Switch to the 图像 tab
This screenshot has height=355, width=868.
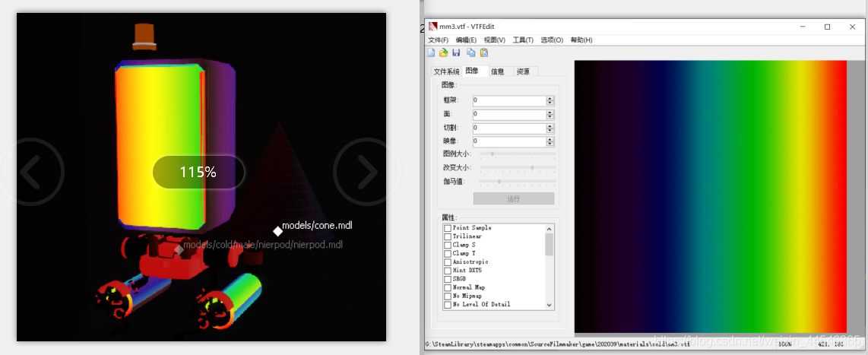click(475, 71)
